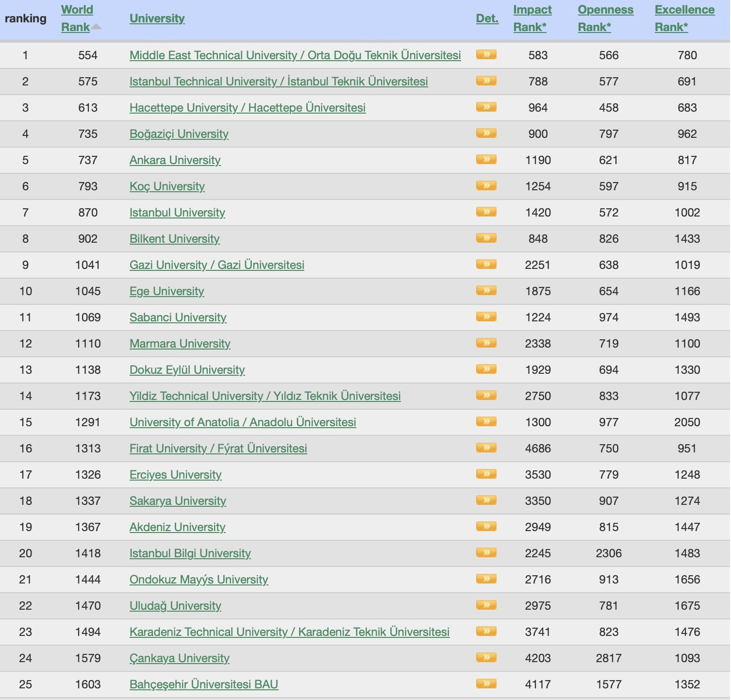Click details icon for Marmara University

coord(486,343)
